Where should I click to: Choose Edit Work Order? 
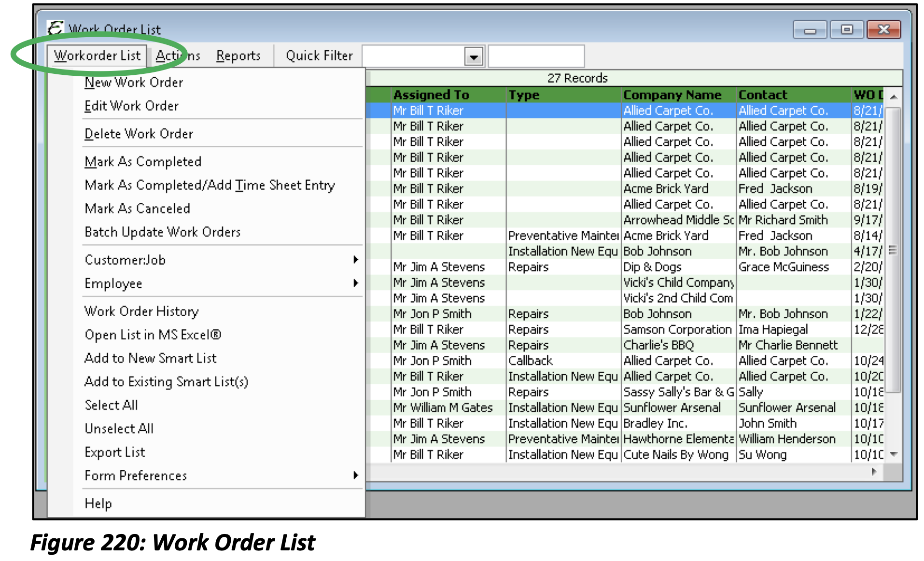click(131, 106)
